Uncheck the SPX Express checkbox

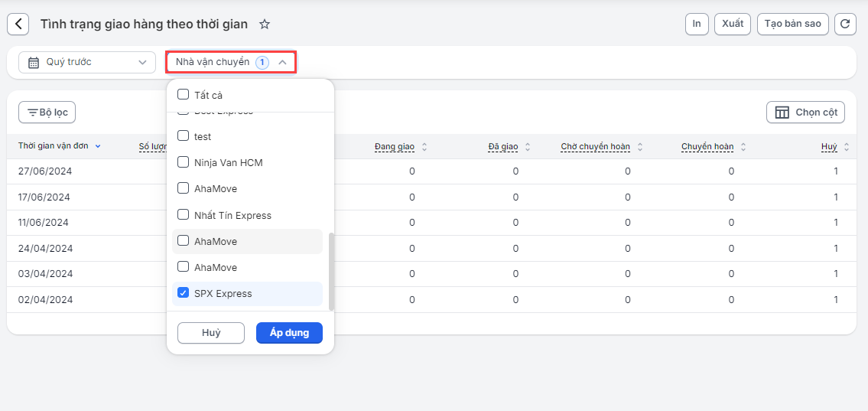pos(184,293)
